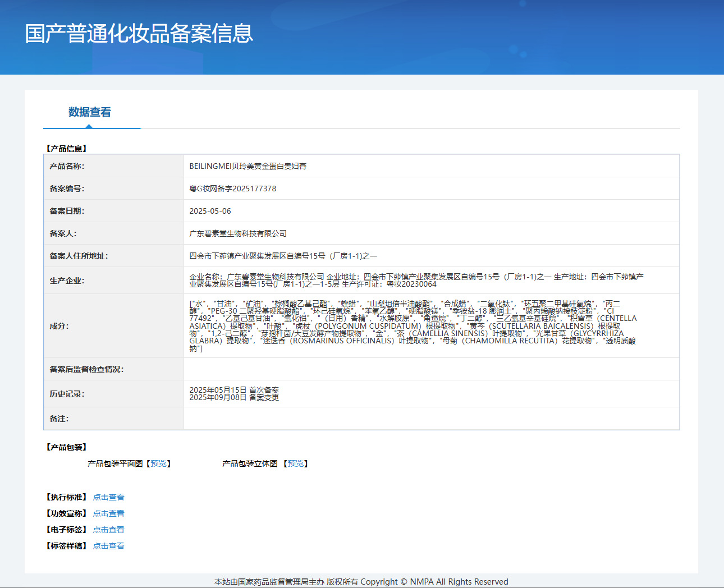Click the page title 国产普通化妆品备案信息
This screenshot has width=724, height=588.
(139, 34)
